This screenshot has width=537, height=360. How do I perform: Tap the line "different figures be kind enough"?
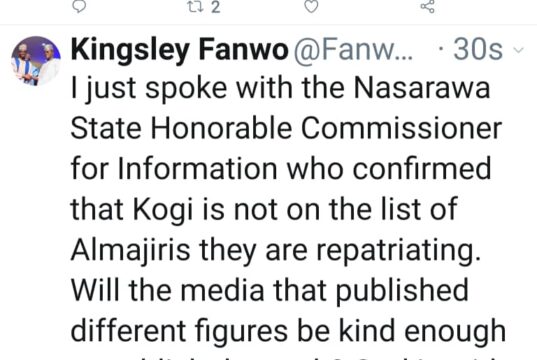288,331
